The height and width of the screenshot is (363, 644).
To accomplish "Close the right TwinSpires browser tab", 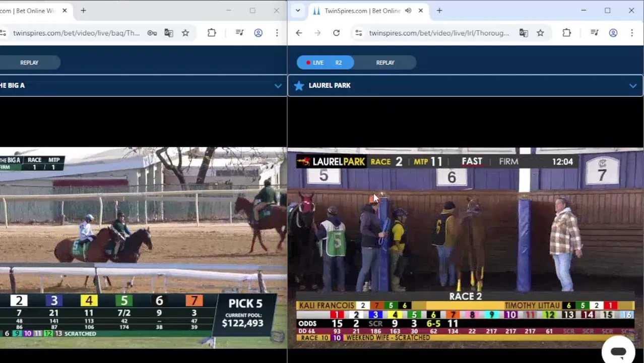I will click(421, 11).
